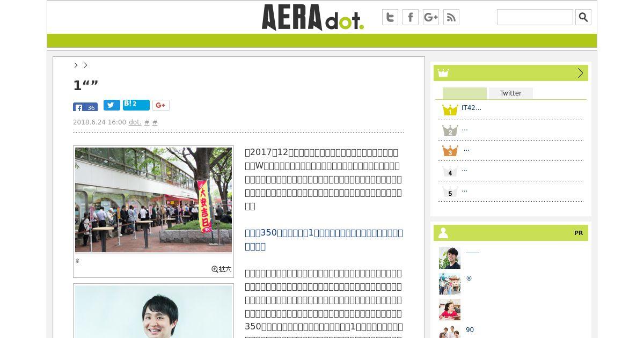This screenshot has height=338, width=644.
Task: Open the AERA dot. Twitter page icon
Action: click(390, 17)
